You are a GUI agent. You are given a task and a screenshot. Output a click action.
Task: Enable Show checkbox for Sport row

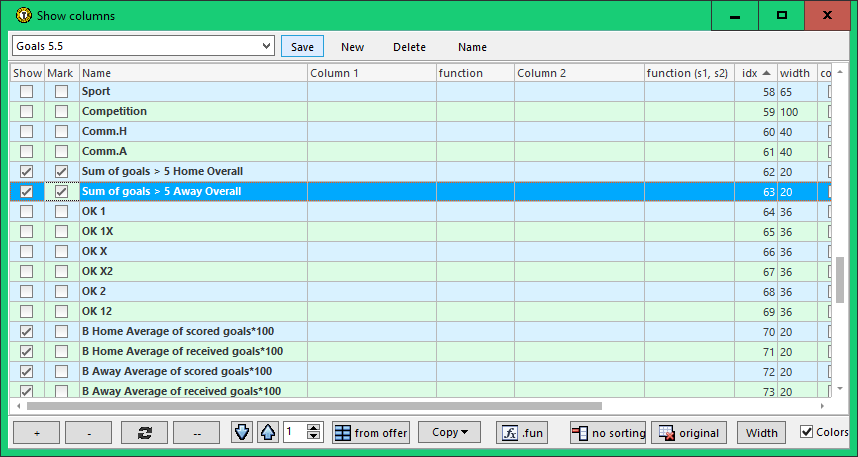click(27, 91)
